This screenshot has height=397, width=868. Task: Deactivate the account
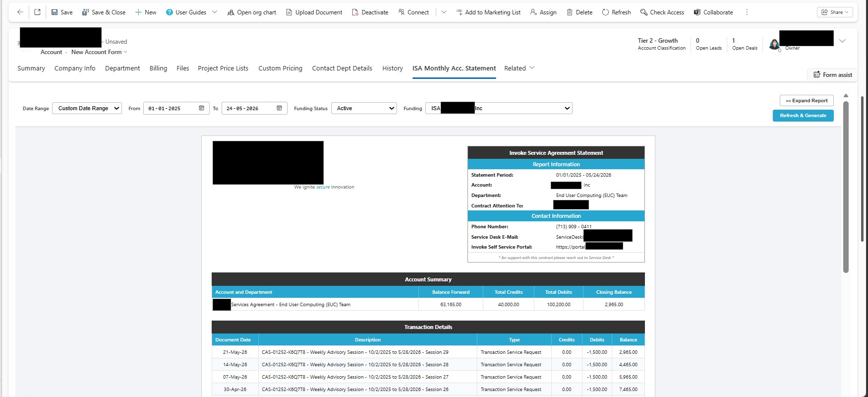[x=370, y=12]
